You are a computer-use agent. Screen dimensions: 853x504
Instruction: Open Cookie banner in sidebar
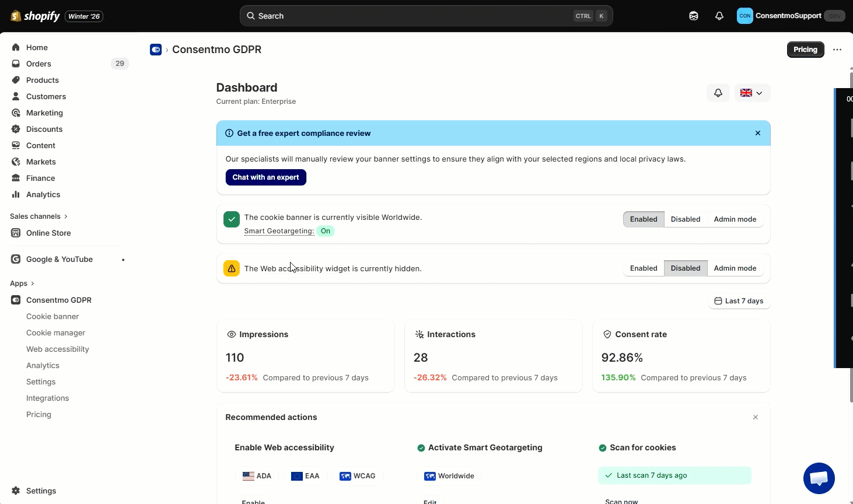[53, 316]
